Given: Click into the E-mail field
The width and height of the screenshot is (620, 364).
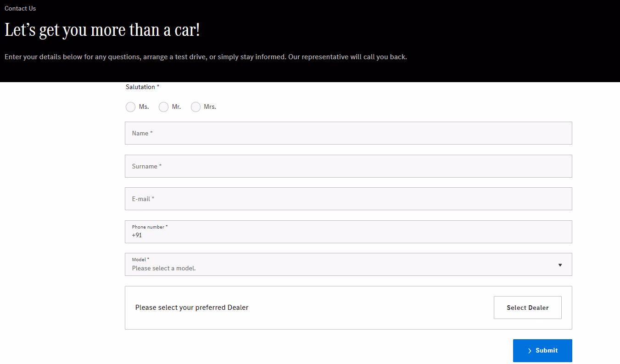Looking at the screenshot, I should [348, 199].
